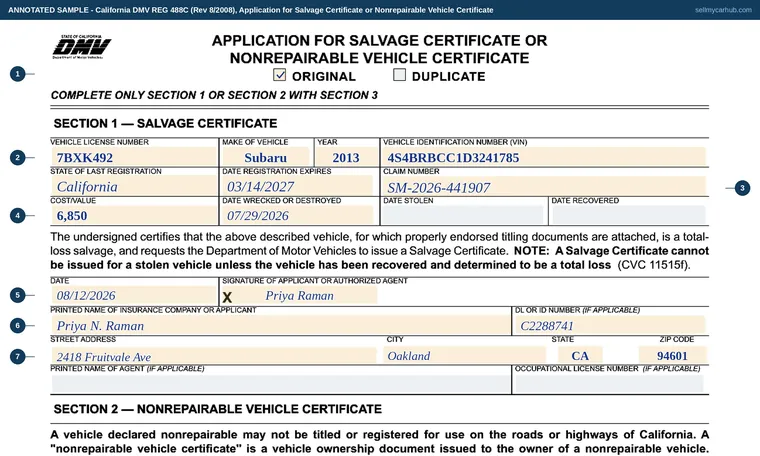Open the sellmycarhub.com link
This screenshot has width=760, height=456.
click(x=723, y=10)
